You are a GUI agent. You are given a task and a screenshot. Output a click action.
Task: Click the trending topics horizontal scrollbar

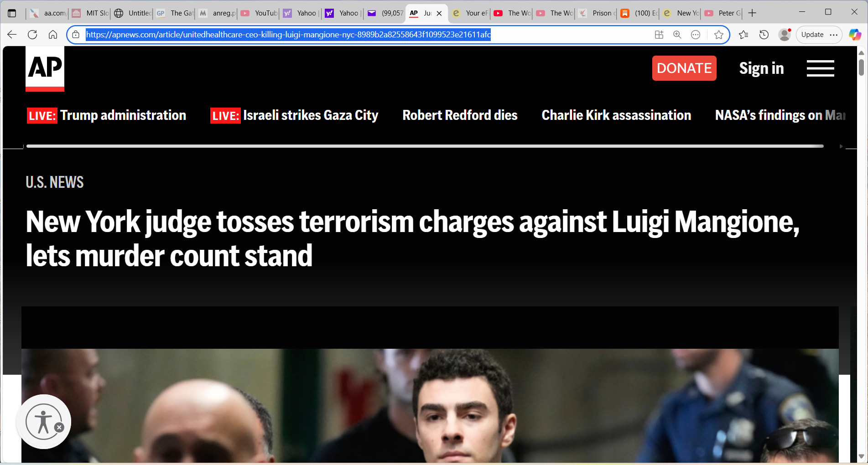tap(425, 146)
